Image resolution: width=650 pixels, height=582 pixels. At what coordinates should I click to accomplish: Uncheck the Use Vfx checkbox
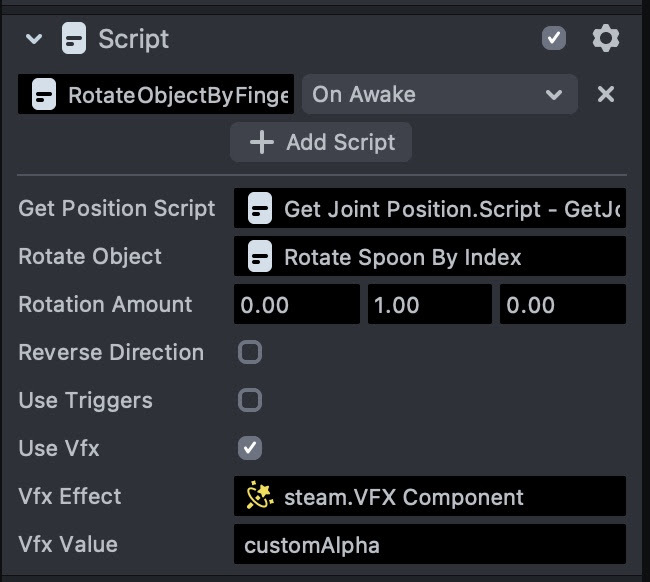click(249, 448)
